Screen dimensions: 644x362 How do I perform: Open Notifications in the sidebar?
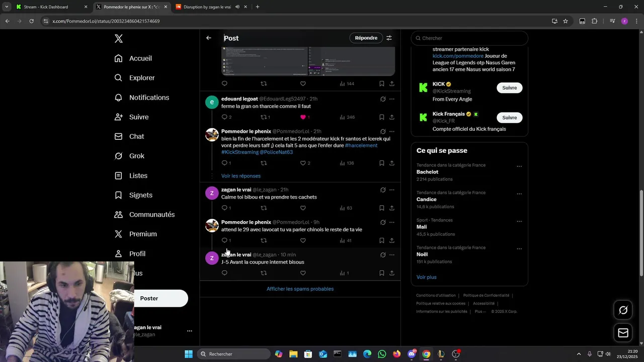(x=142, y=98)
